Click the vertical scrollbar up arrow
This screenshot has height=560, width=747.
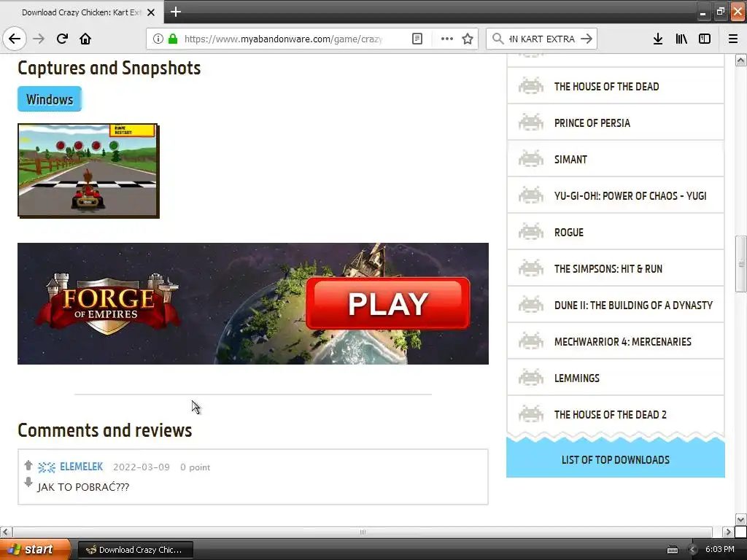click(740, 60)
